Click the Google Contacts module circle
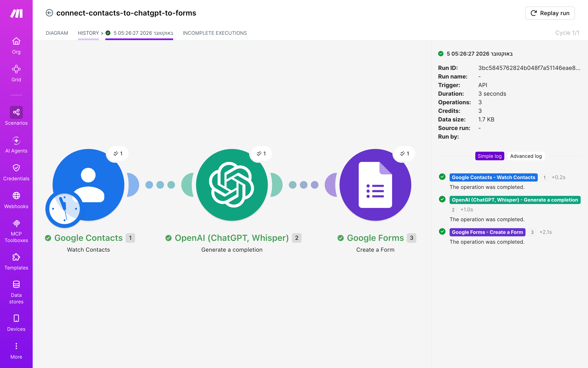The image size is (588, 368). point(88,185)
